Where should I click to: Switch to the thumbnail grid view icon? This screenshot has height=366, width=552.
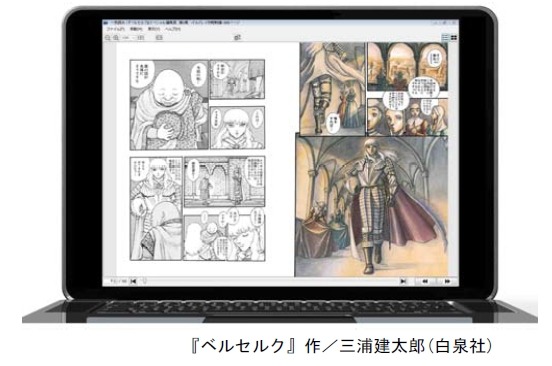[454, 37]
